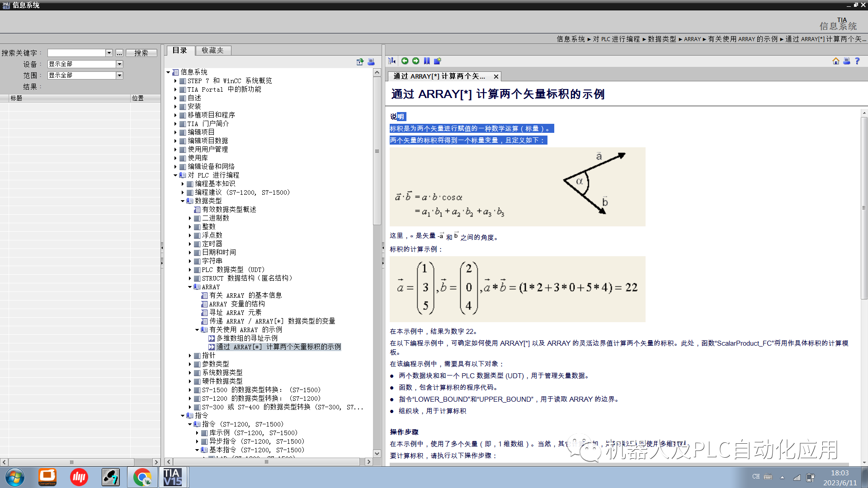The height and width of the screenshot is (488, 868).
Task: Click the blue question mark help icon
Action: pos(858,61)
